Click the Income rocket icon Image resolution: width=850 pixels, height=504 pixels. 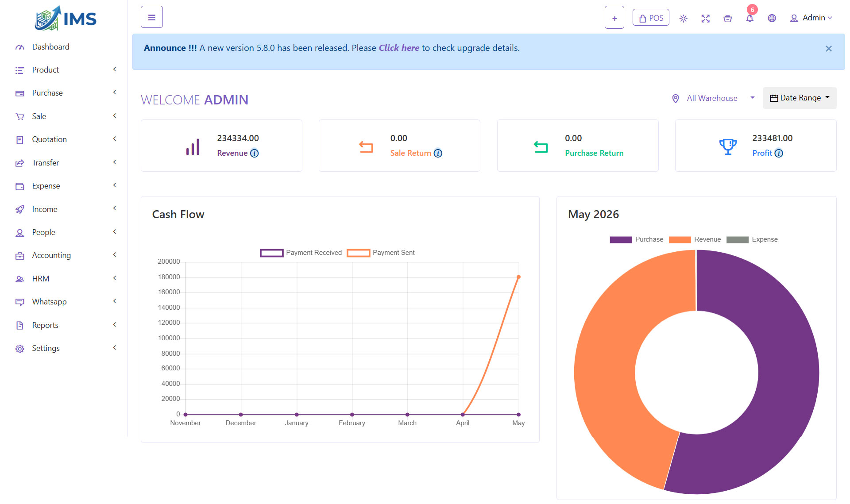tap(20, 209)
